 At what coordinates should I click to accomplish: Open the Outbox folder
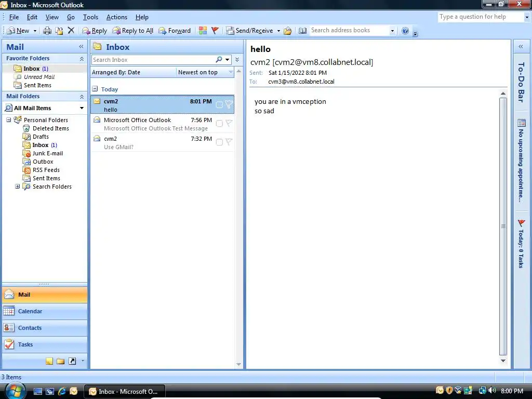43,162
